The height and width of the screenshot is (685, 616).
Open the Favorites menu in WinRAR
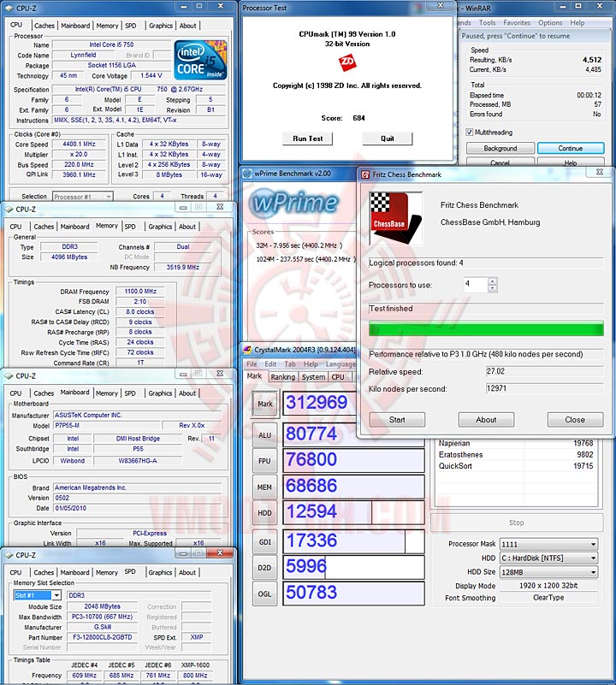[x=516, y=23]
